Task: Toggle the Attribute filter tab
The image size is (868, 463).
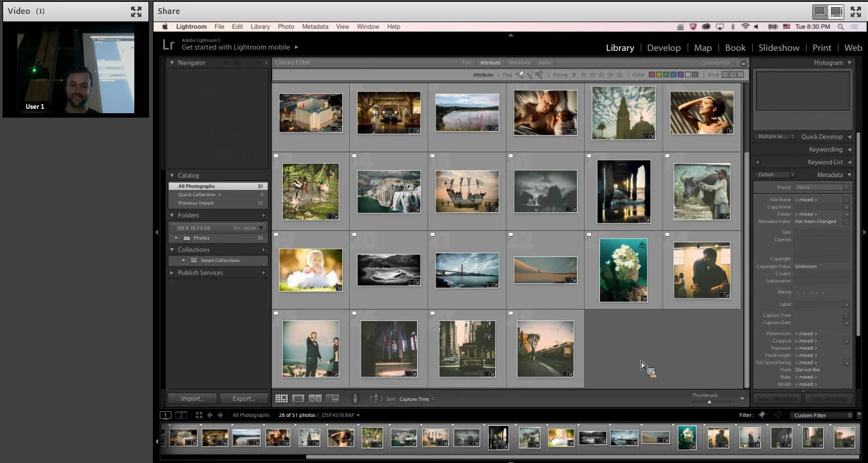Action: point(490,63)
